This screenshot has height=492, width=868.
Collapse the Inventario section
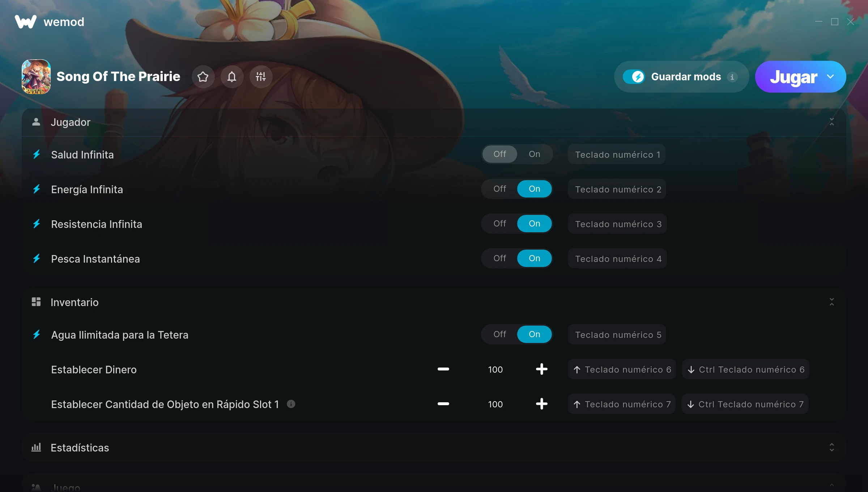832,302
